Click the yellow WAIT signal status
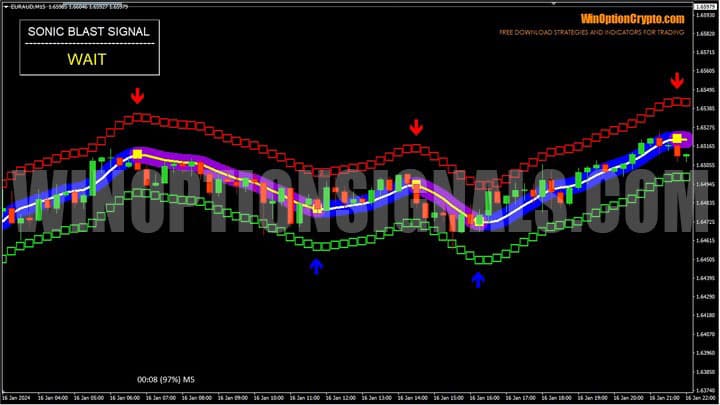720x405 pixels. click(87, 58)
